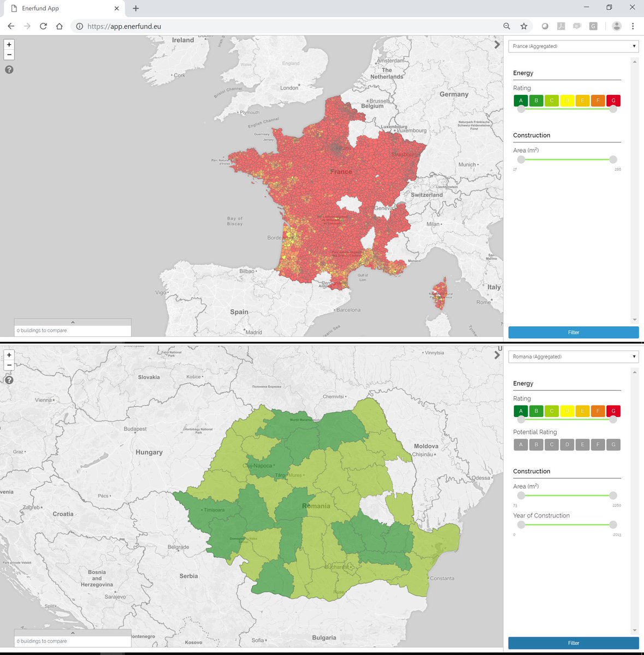Toggle rating B in France panel

tap(536, 100)
